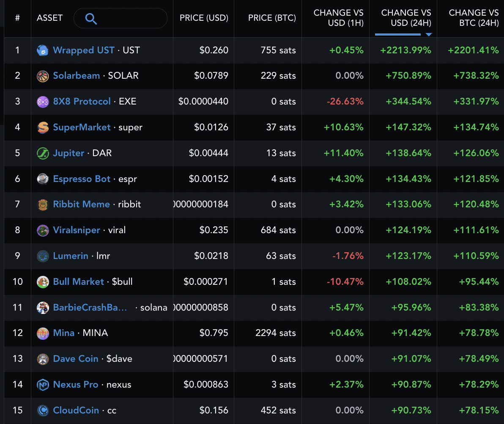Click the search magnifier icon
Screen dimensions: 504x424
coord(91,19)
